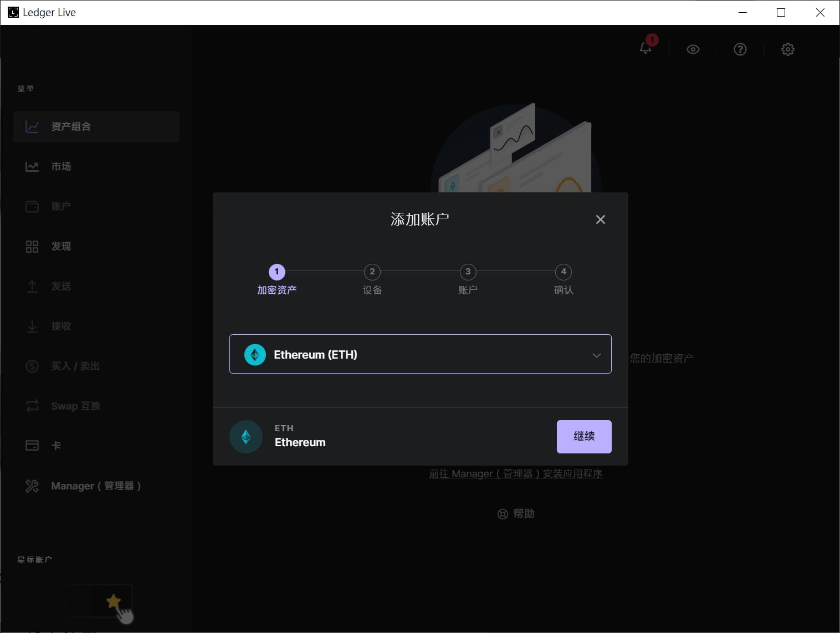The image size is (840, 633).
Task: Open 发现 menu item
Action: 96,246
